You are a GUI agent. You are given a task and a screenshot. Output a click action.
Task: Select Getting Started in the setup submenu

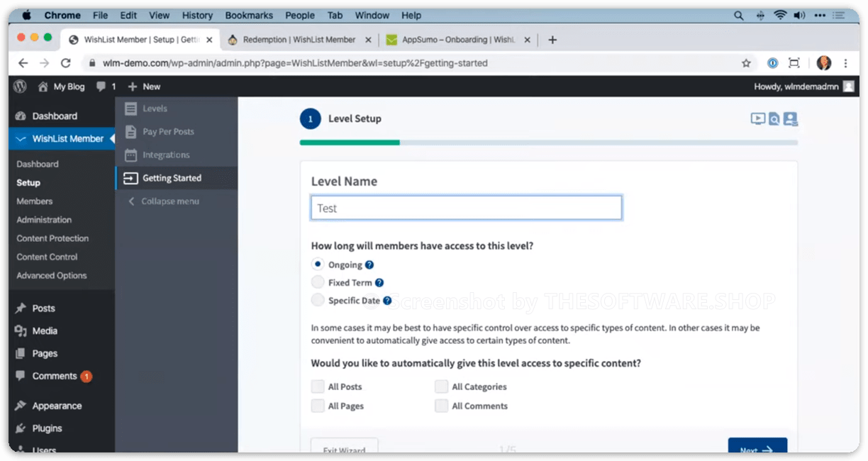(x=177, y=178)
